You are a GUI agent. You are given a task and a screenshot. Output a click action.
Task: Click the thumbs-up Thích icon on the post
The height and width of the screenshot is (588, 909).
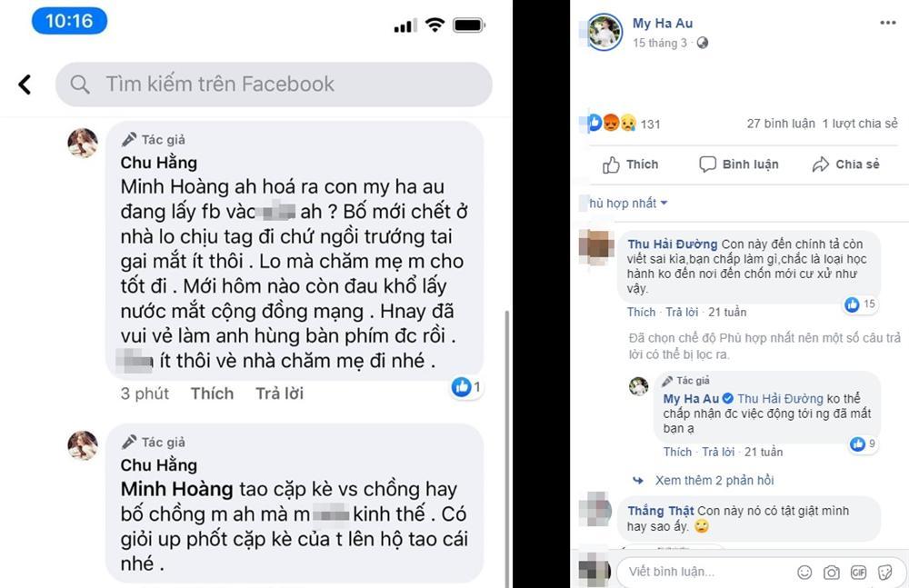pyautogui.click(x=611, y=165)
